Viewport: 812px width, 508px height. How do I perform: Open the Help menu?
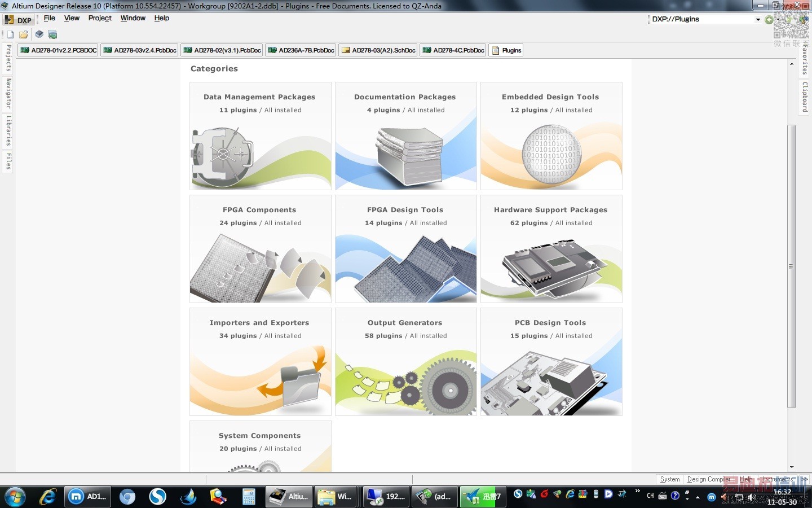[x=162, y=18]
